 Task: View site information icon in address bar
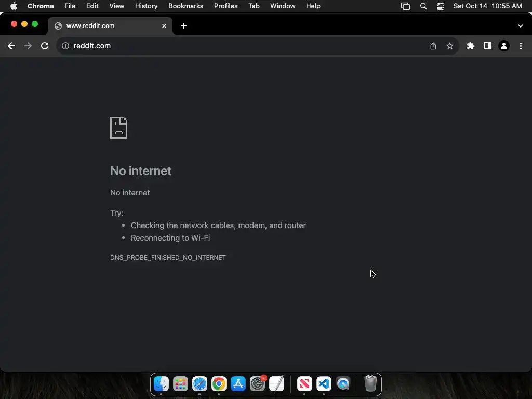click(65, 46)
